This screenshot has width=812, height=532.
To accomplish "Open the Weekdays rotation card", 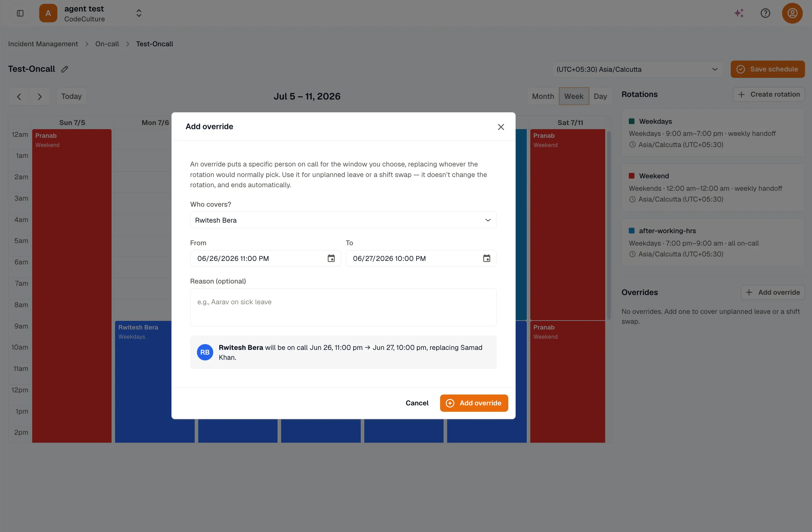I will click(713, 133).
